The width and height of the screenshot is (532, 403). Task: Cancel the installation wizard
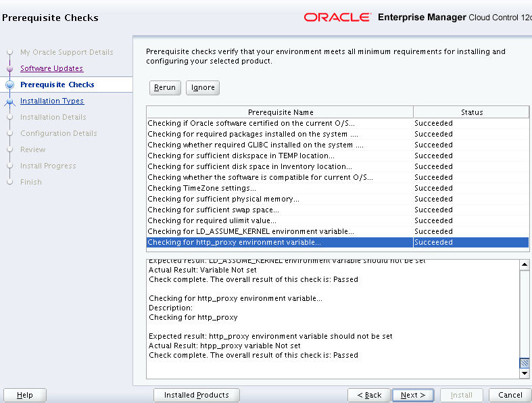pyautogui.click(x=510, y=395)
